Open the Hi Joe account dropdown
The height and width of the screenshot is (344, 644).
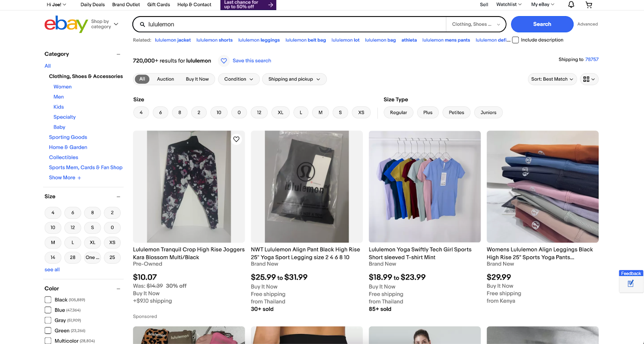click(x=56, y=5)
